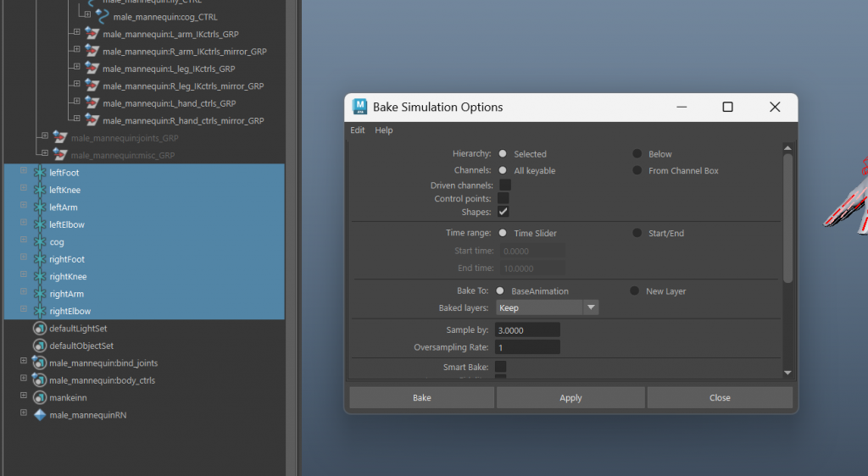
Task: Enable the Control points checkbox
Action: point(504,198)
